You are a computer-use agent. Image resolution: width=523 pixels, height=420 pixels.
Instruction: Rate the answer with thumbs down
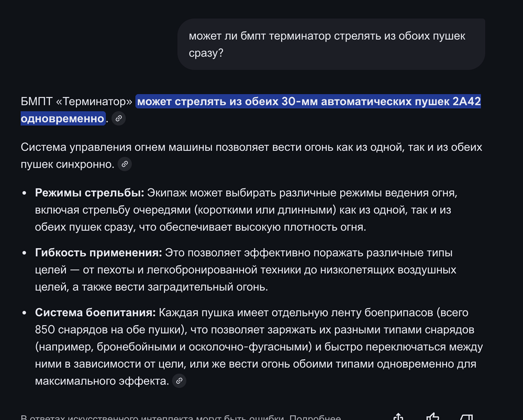466,417
